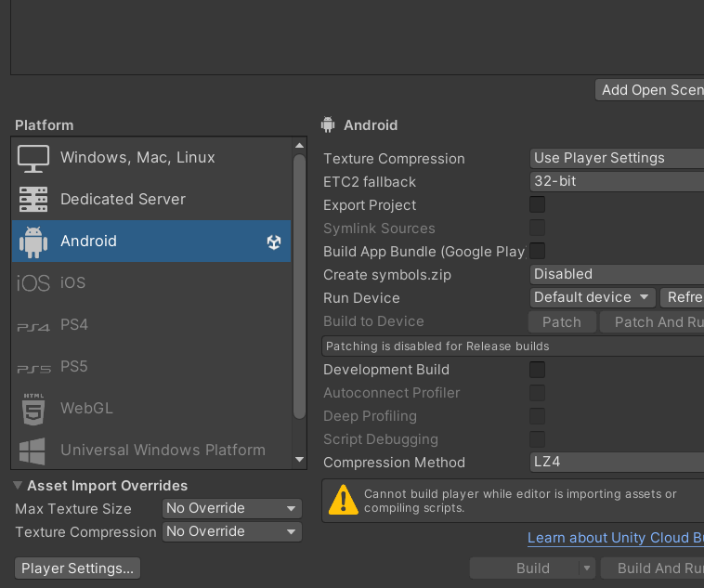Click the Build And Run button
Screen dimensions: 704x588
(x=652, y=568)
